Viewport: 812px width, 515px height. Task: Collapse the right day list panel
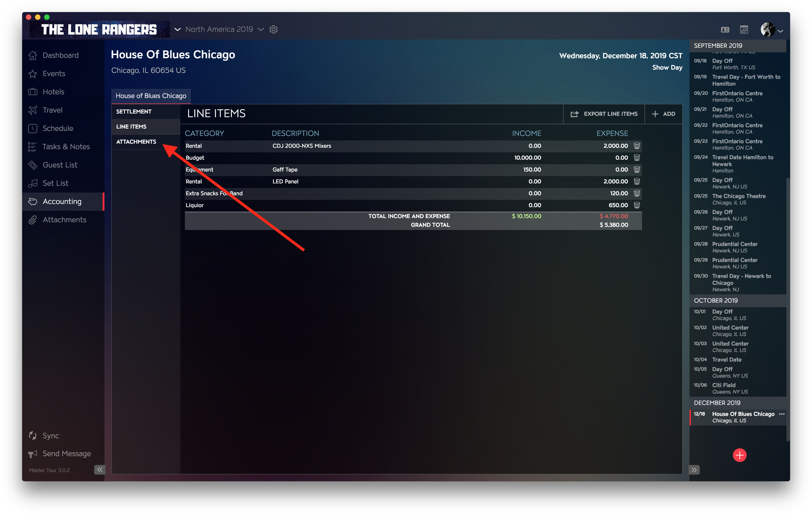coord(694,470)
